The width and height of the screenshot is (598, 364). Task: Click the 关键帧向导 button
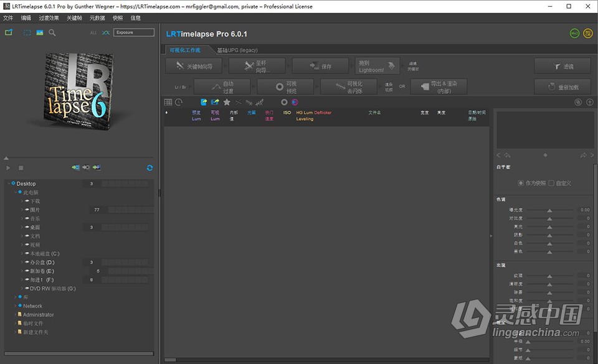point(194,66)
